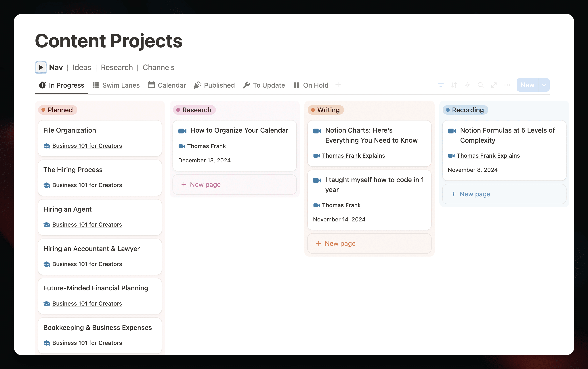Switch to the Swim Lanes view
Viewport: 588px width, 369px height.
116,85
